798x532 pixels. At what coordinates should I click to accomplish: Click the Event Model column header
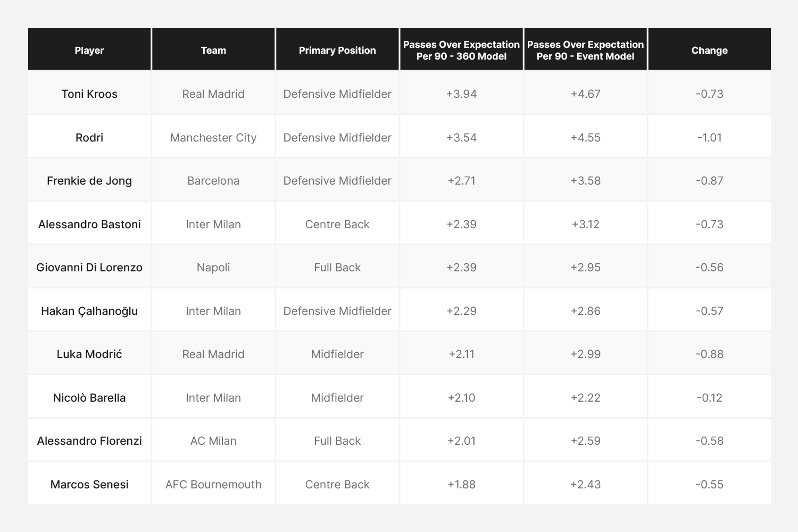[585, 51]
